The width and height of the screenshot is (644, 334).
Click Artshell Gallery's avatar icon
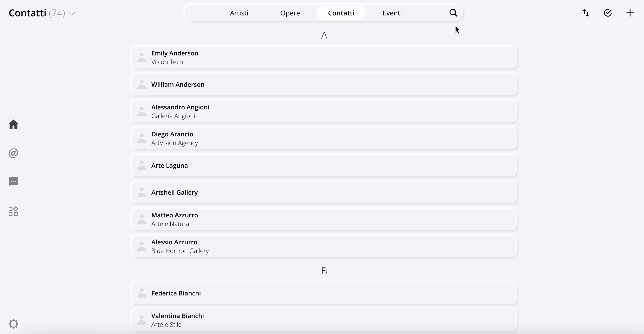(x=142, y=192)
